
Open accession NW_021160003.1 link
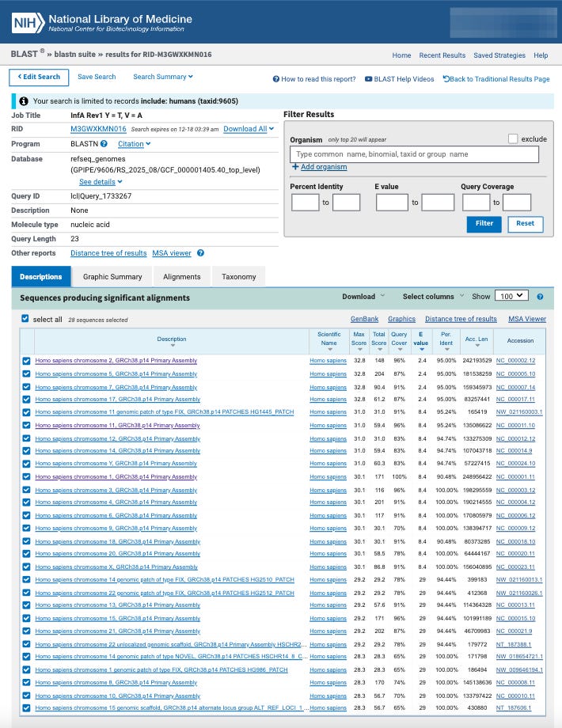click(519, 411)
